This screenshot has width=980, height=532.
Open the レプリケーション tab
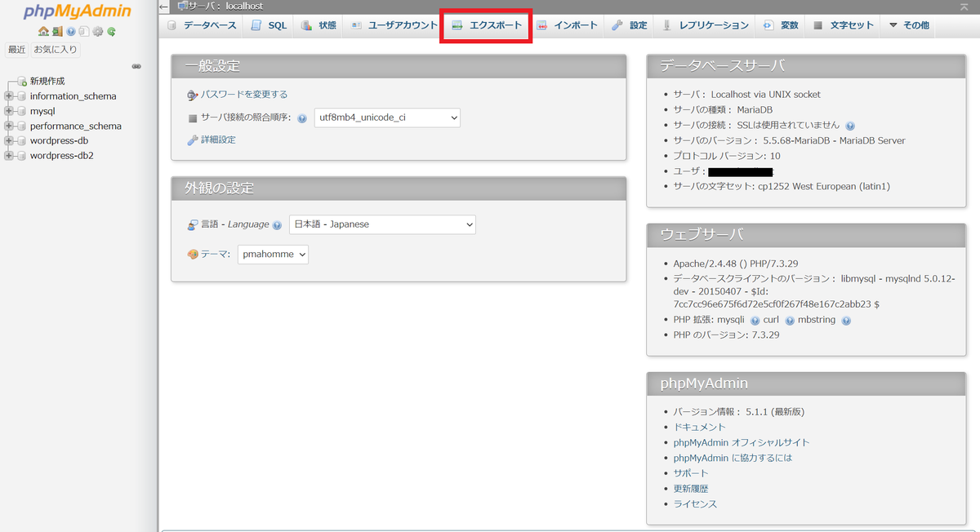click(x=705, y=25)
